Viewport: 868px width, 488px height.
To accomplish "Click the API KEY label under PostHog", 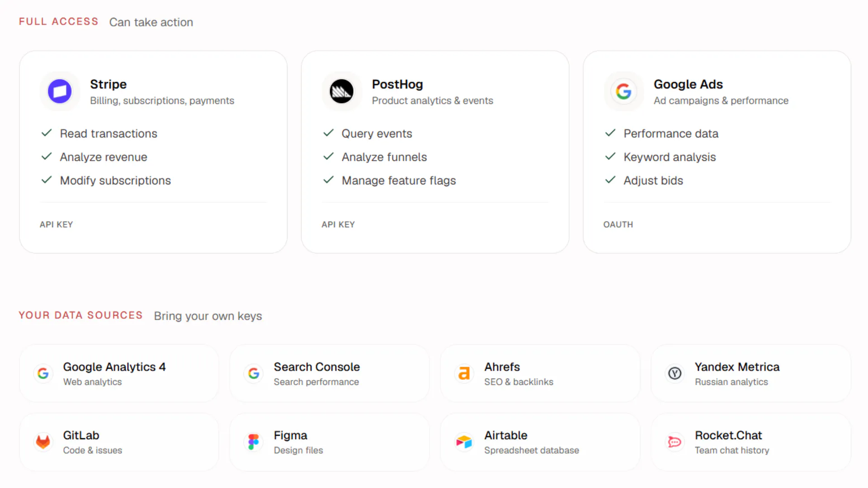I will 338,225.
